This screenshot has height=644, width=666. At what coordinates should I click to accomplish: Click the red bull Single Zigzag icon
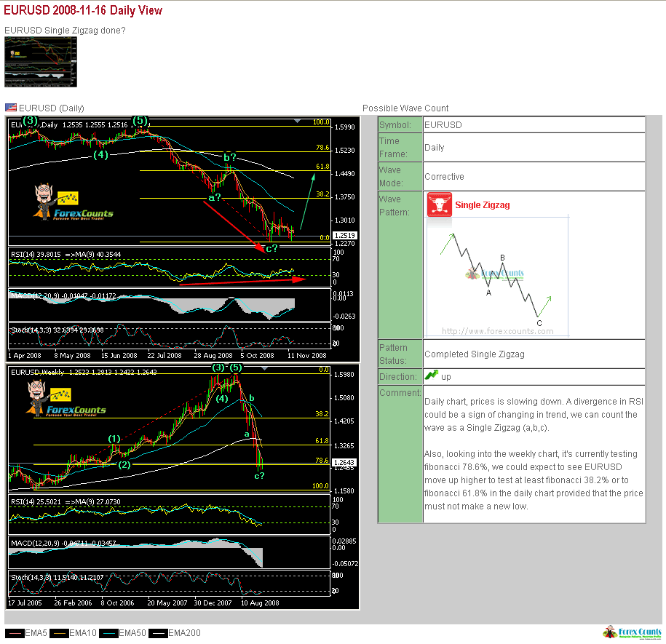[x=439, y=204]
